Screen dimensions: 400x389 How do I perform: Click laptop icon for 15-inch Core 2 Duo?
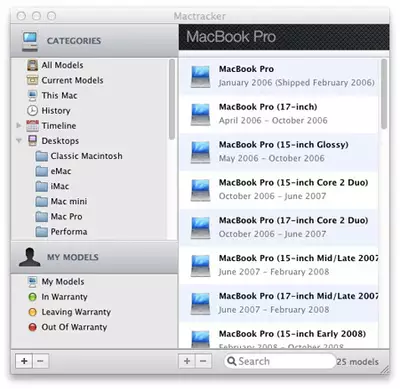(200, 190)
